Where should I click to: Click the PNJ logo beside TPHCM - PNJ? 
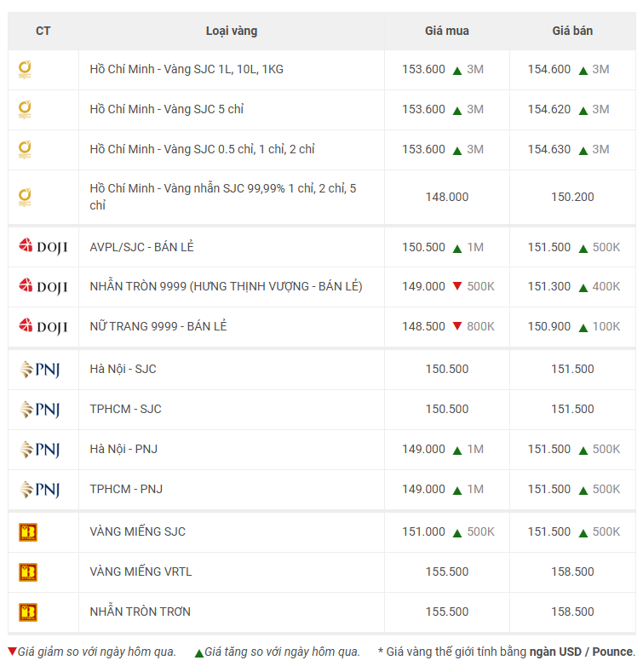(x=39, y=489)
